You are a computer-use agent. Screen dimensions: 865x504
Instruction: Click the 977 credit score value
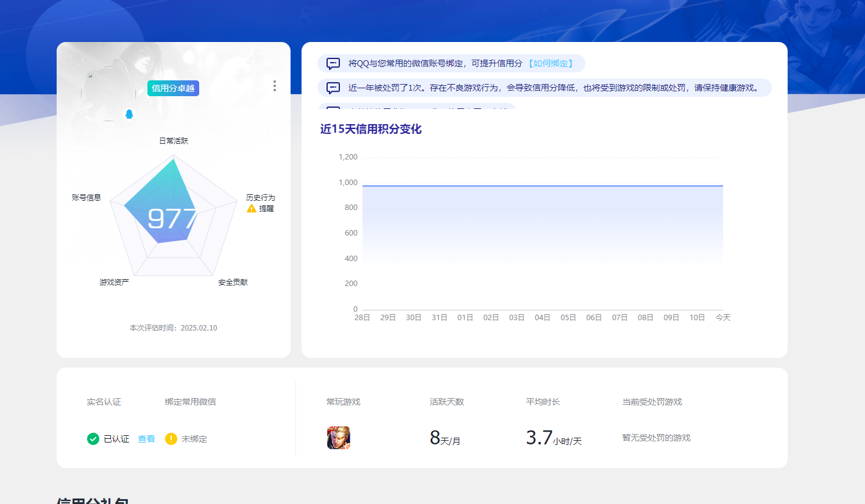point(172,219)
